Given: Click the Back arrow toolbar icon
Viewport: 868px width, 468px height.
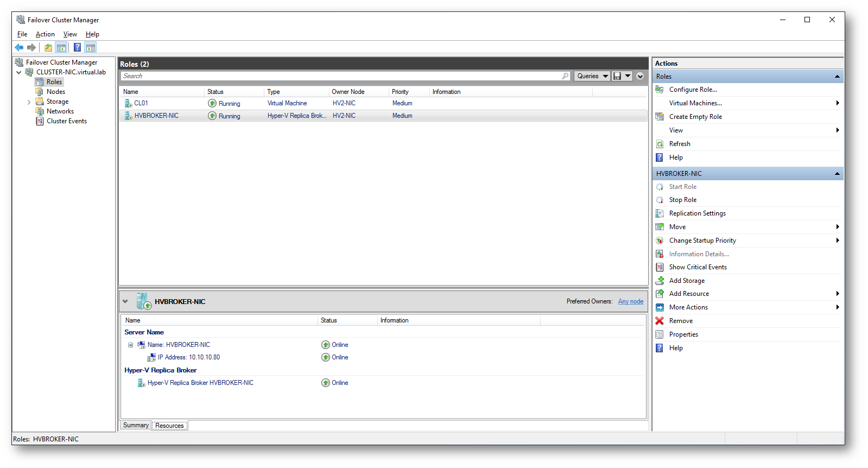Looking at the screenshot, I should [x=19, y=48].
